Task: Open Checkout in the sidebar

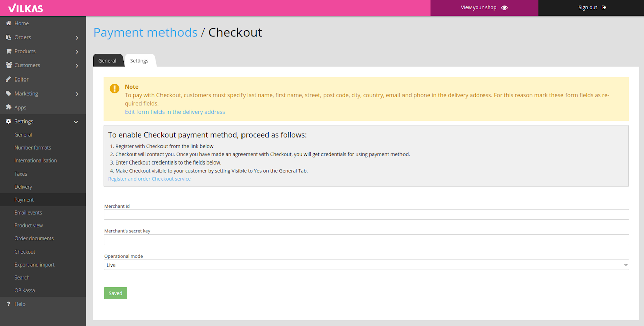Action: click(x=25, y=252)
